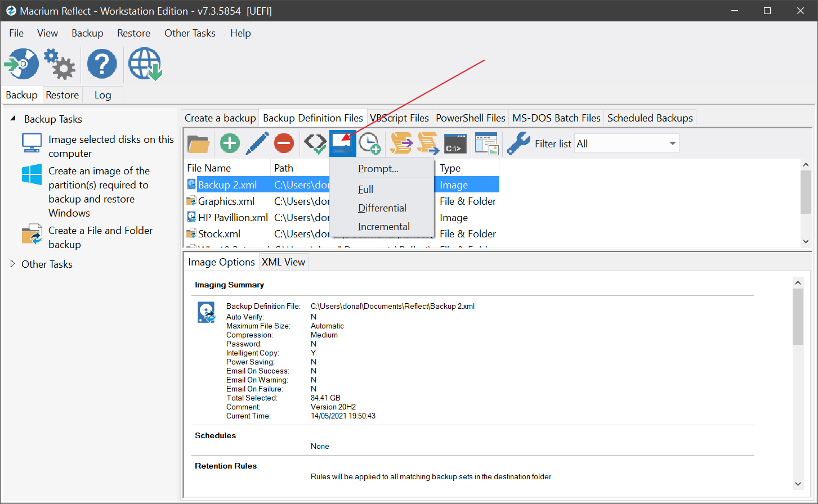Sort by Type column header
This screenshot has width=818, height=504.
(x=467, y=168)
